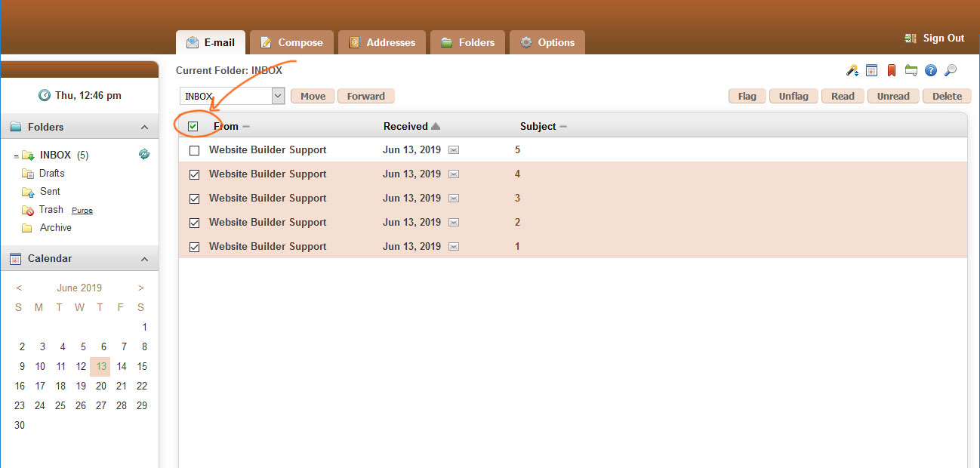This screenshot has height=468, width=980.
Task: Uncheck the box for message with subject 1
Action: click(x=194, y=247)
